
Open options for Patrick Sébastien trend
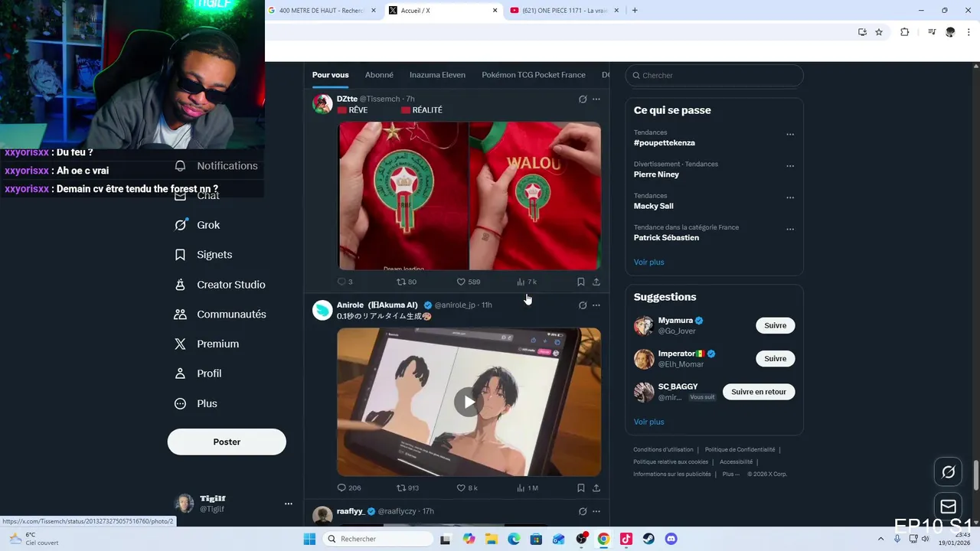[790, 229]
